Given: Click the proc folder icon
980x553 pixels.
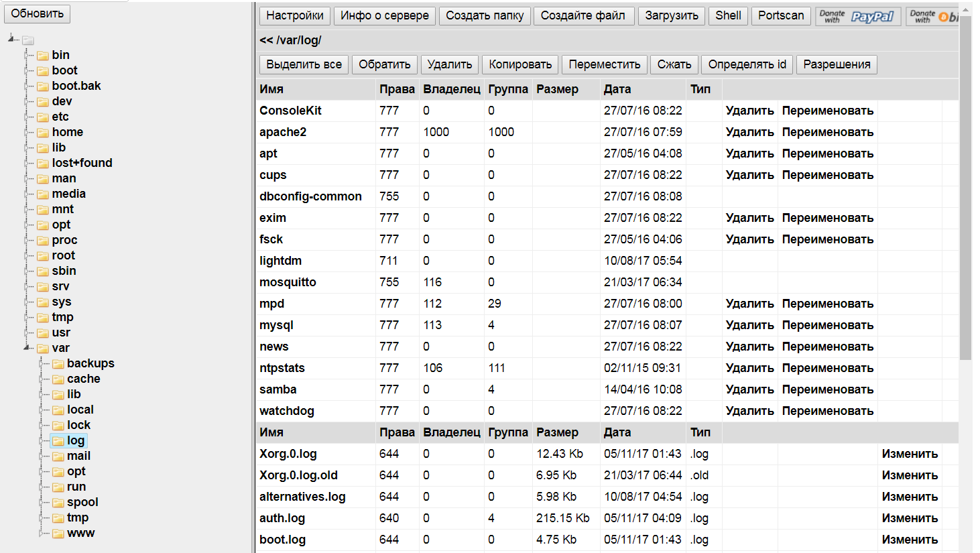Looking at the screenshot, I should pos(43,241).
